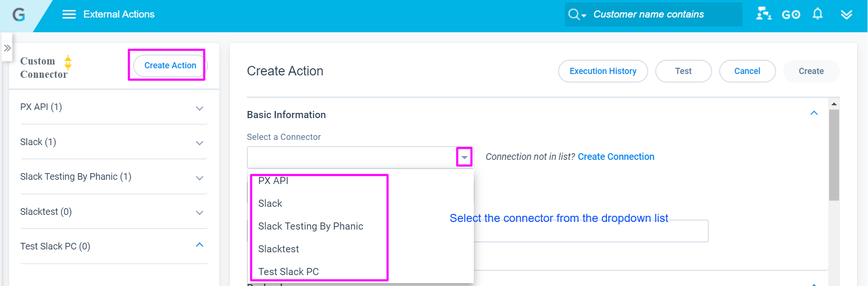
Task: Expand the double-chevron header menu
Action: click(x=846, y=15)
